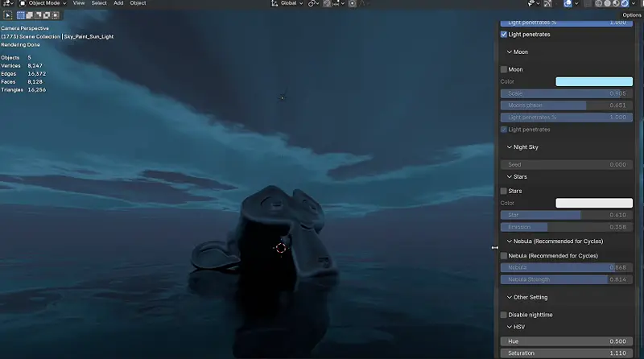Image resolution: width=644 pixels, height=359 pixels.
Task: Switch to solid shading icon
Action: 607,3
